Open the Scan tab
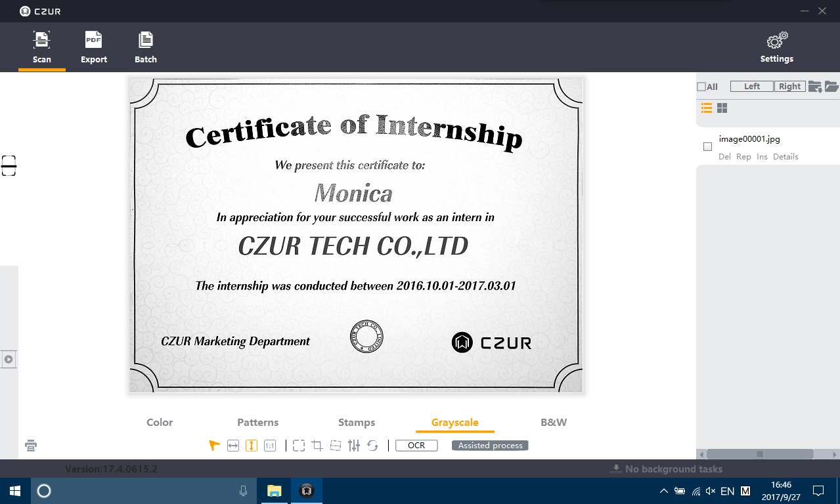The width and height of the screenshot is (840, 504). click(42, 47)
